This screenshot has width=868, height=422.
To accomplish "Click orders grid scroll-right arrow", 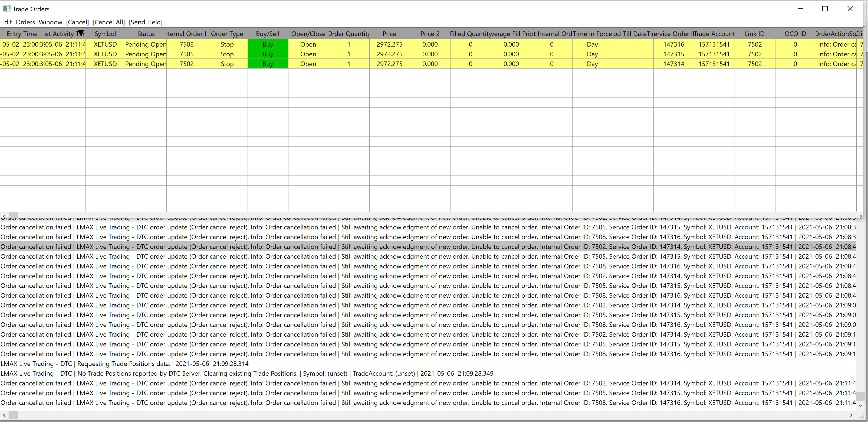I will pyautogui.click(x=861, y=216).
